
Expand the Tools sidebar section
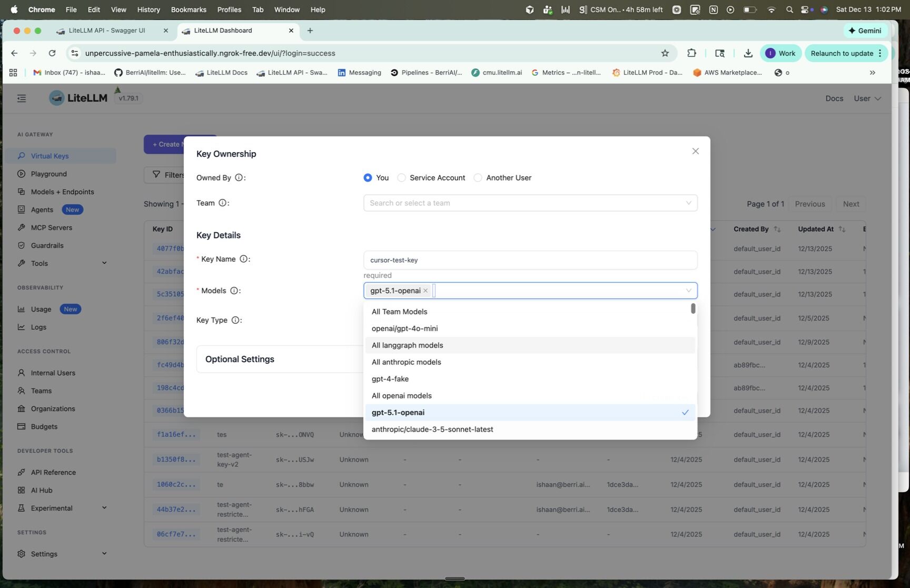coord(104,263)
